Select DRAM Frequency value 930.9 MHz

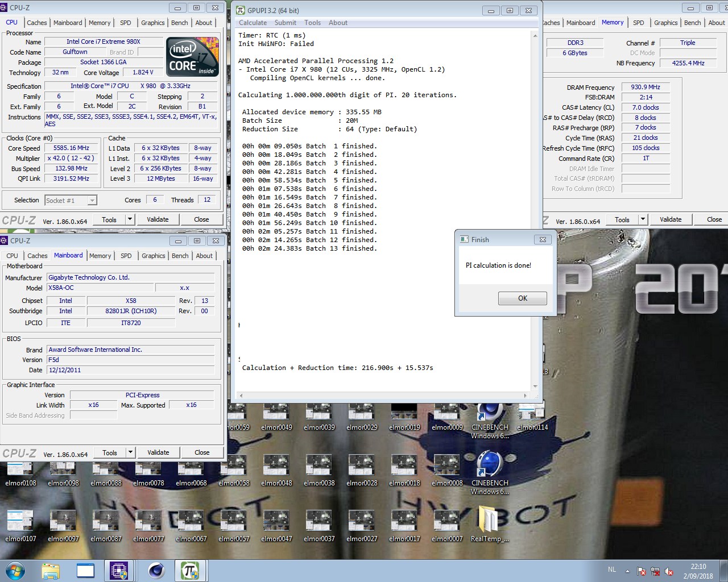[646, 87]
